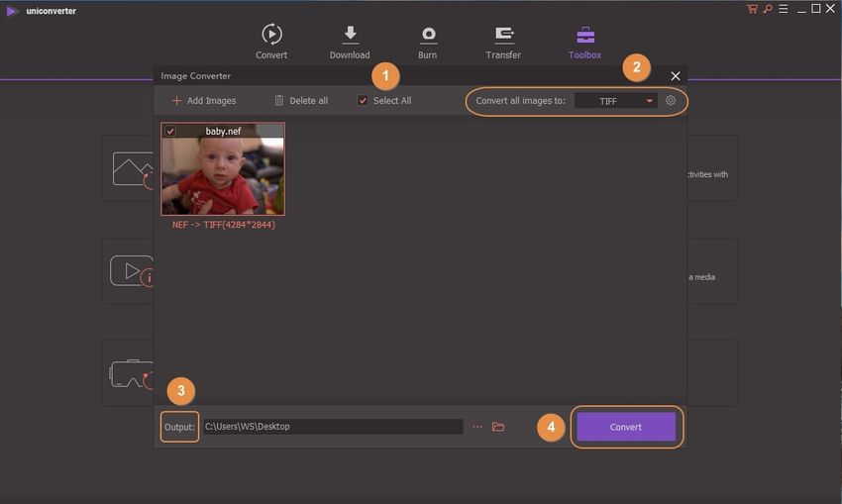Untick the baby.nef image checkbox

click(170, 131)
